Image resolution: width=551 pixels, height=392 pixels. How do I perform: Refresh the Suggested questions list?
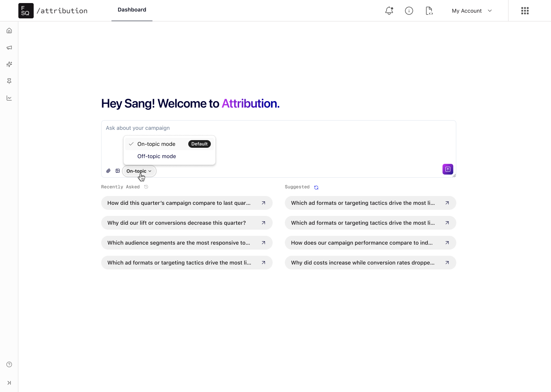[316, 187]
